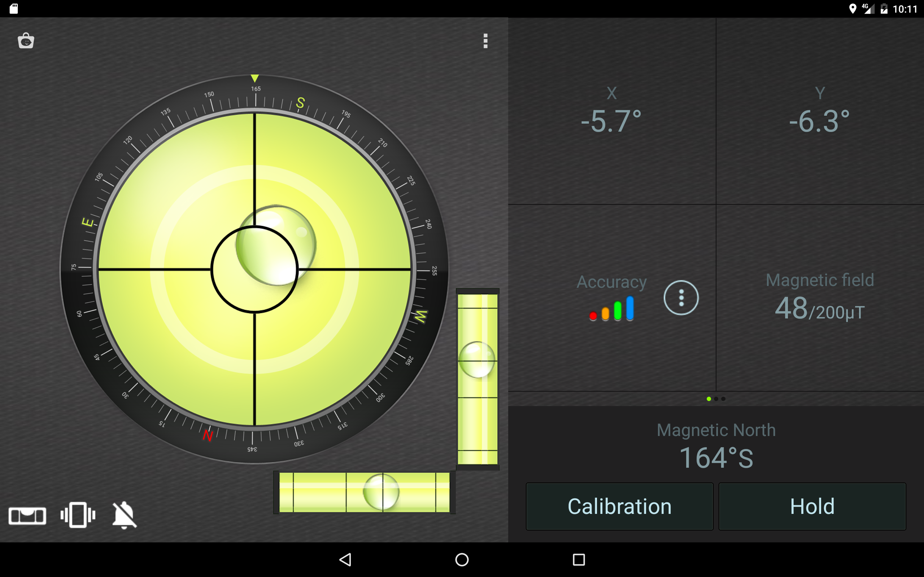Switch to the third info page dot
The width and height of the screenshot is (924, 577).
click(723, 399)
